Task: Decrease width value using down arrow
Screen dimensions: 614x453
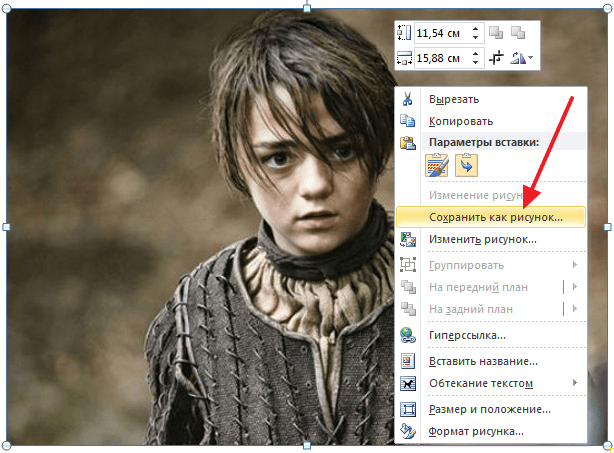Action: pyautogui.click(x=476, y=63)
